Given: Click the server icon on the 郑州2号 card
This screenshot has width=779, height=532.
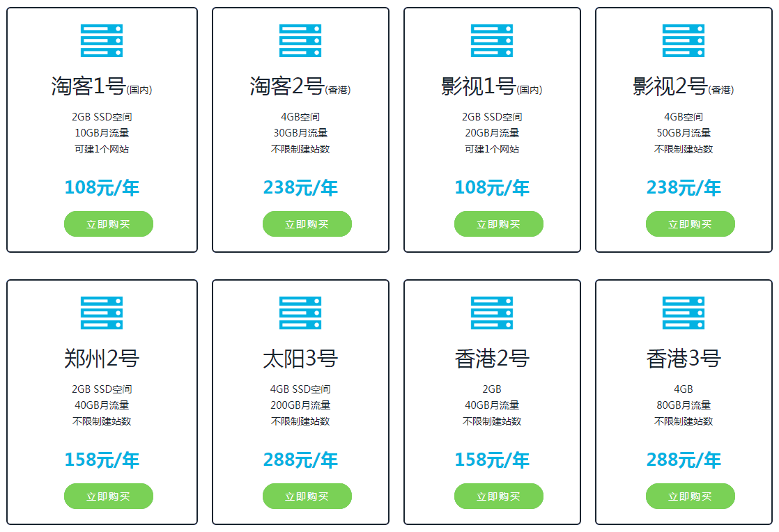Looking at the screenshot, I should (102, 313).
